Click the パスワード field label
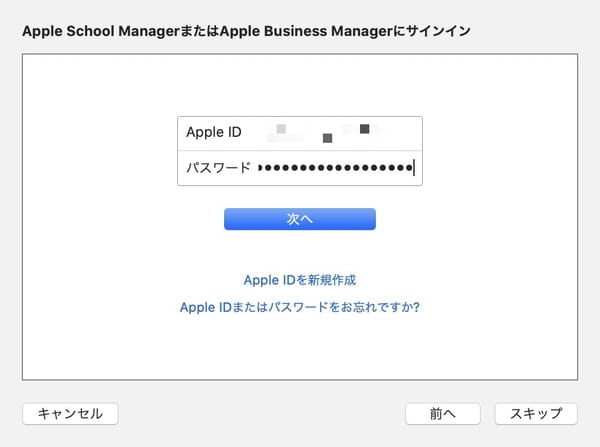Screen dimensions: 600x447 tap(218, 167)
